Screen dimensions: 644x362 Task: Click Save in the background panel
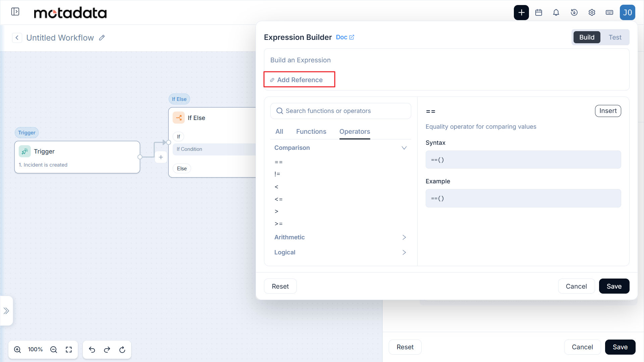(620, 347)
